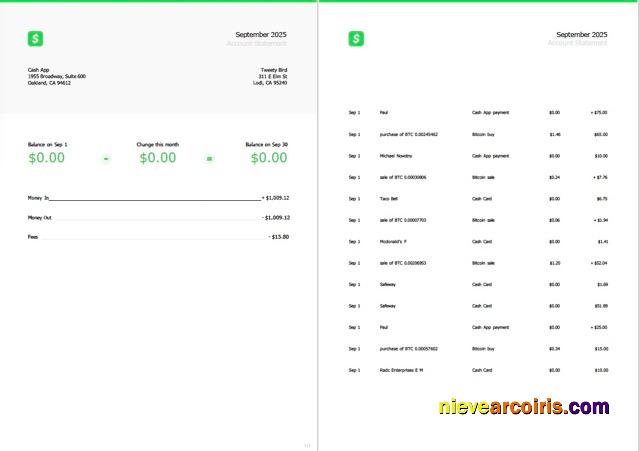Click the purchase of BTC 0.00245462 entry
The height and width of the screenshot is (451, 640).
408,134
